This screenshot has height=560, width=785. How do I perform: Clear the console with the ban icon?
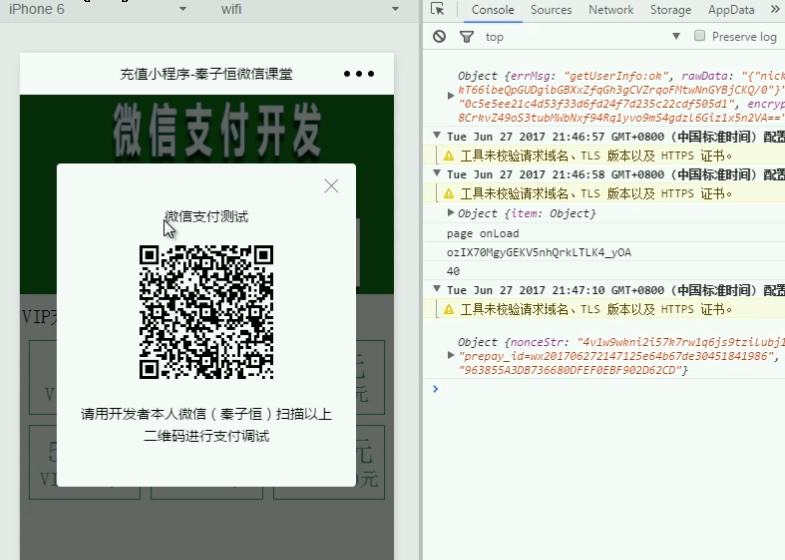point(440,37)
